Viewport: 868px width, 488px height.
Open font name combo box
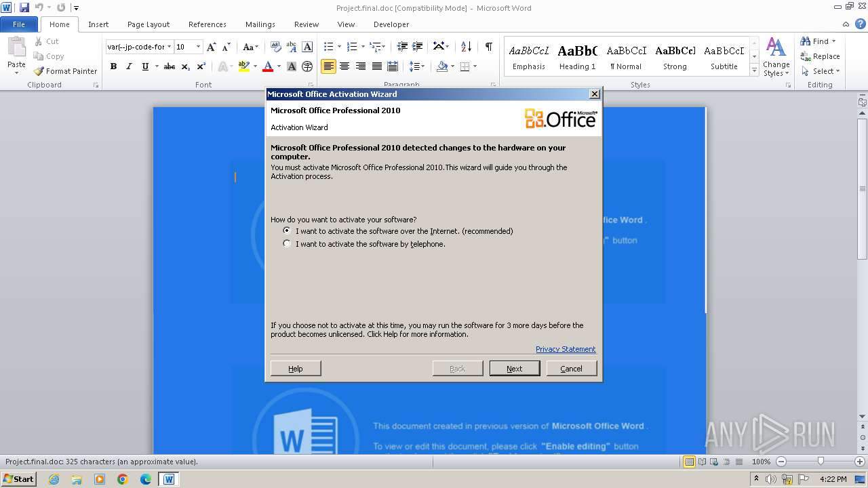tap(139, 47)
